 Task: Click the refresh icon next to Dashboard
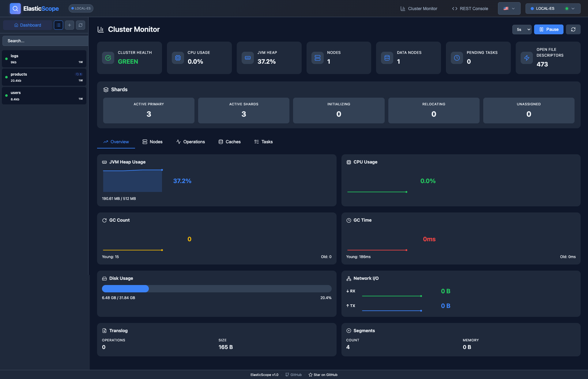click(x=80, y=25)
